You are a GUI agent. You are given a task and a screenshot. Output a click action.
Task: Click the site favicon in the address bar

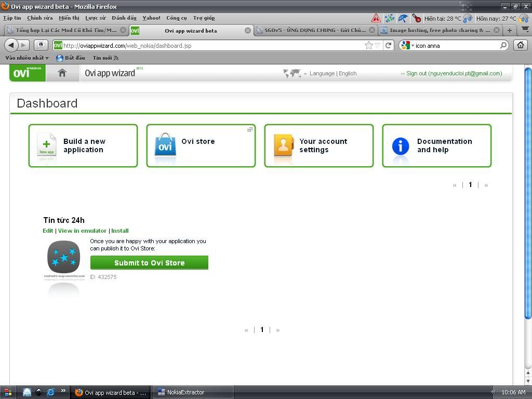click(58, 45)
